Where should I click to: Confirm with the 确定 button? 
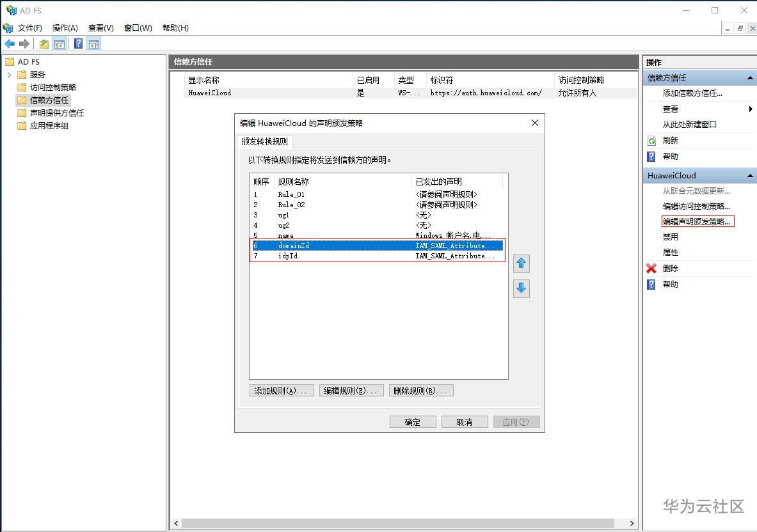coord(413,422)
